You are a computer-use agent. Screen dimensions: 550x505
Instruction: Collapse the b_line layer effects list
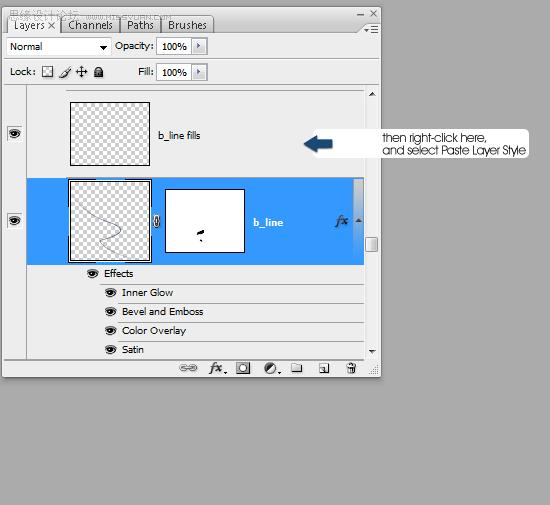pos(358,221)
